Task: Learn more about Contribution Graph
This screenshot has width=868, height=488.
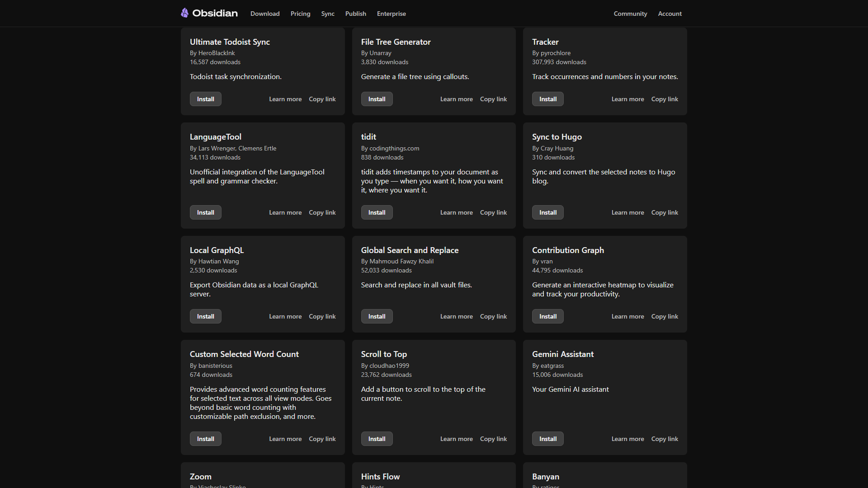Action: 627,316
